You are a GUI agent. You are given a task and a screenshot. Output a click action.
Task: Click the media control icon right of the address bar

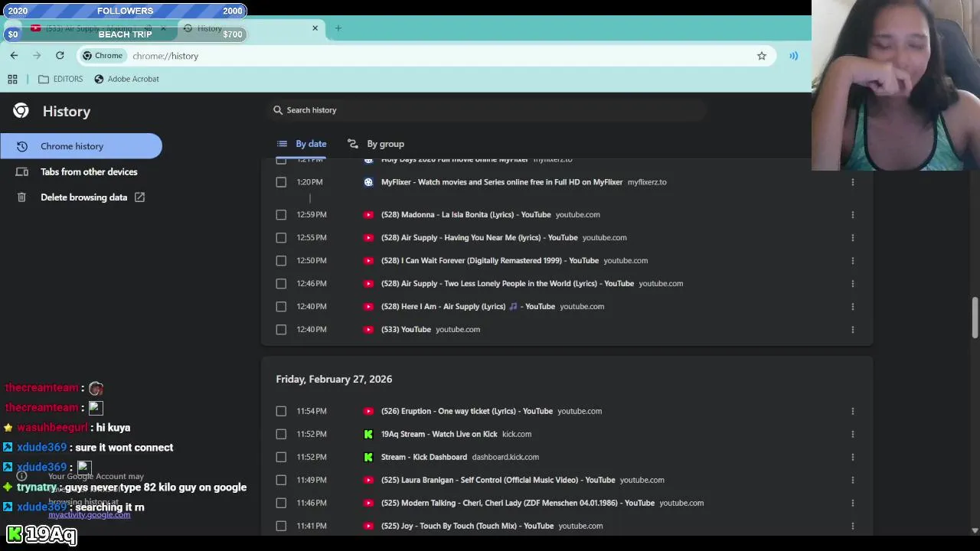[x=794, y=56]
